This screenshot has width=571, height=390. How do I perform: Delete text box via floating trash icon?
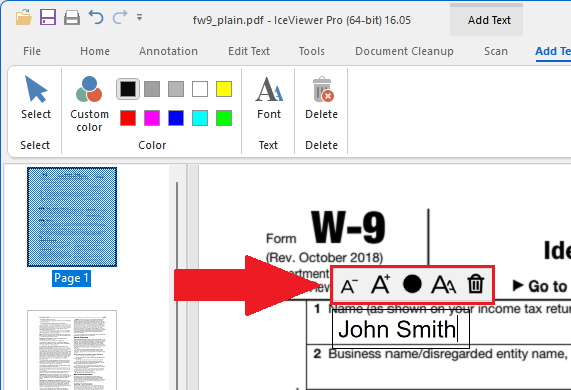point(476,284)
